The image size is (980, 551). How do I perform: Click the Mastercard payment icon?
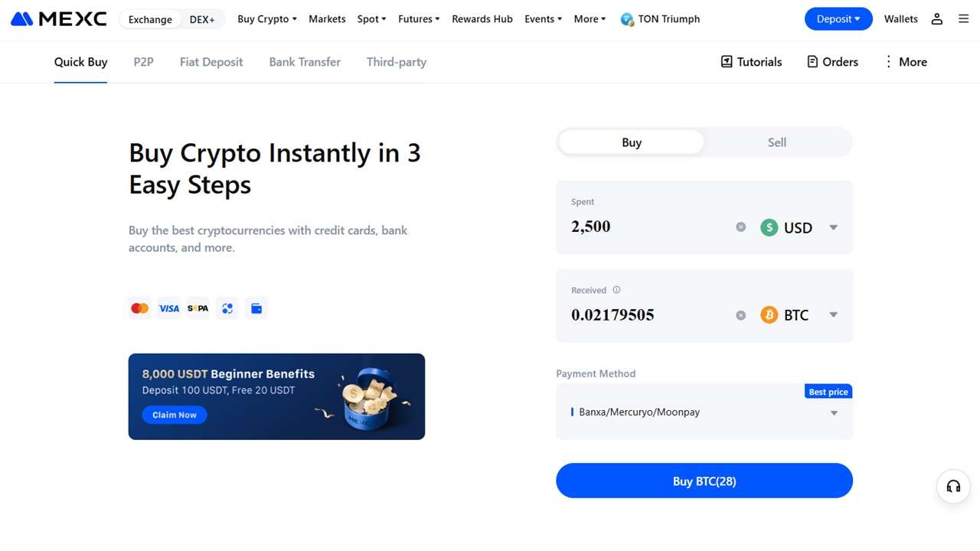coord(139,308)
